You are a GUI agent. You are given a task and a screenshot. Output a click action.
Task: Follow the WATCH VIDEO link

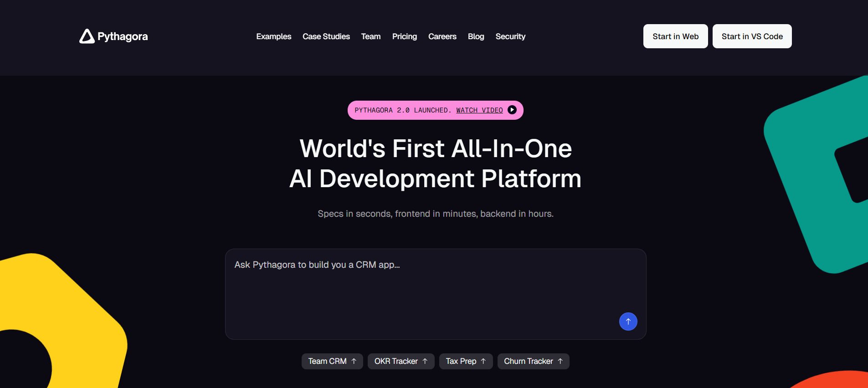479,110
